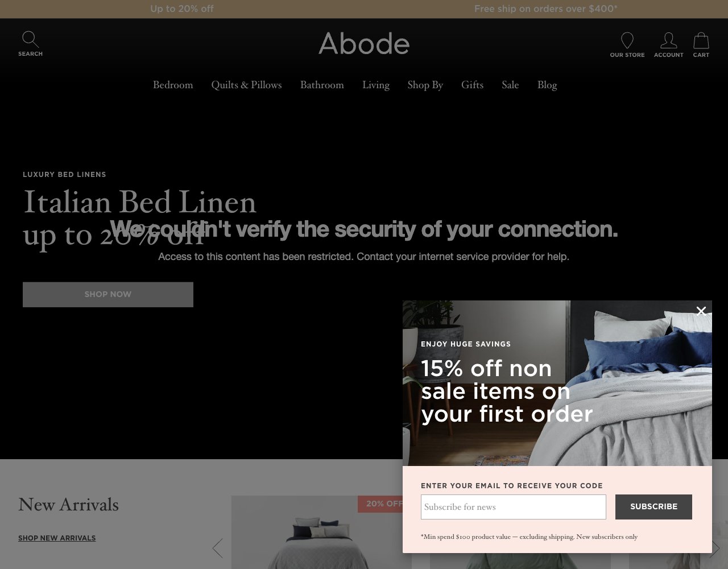Expand the Bathroom navigation item
The height and width of the screenshot is (569, 728).
tap(322, 85)
